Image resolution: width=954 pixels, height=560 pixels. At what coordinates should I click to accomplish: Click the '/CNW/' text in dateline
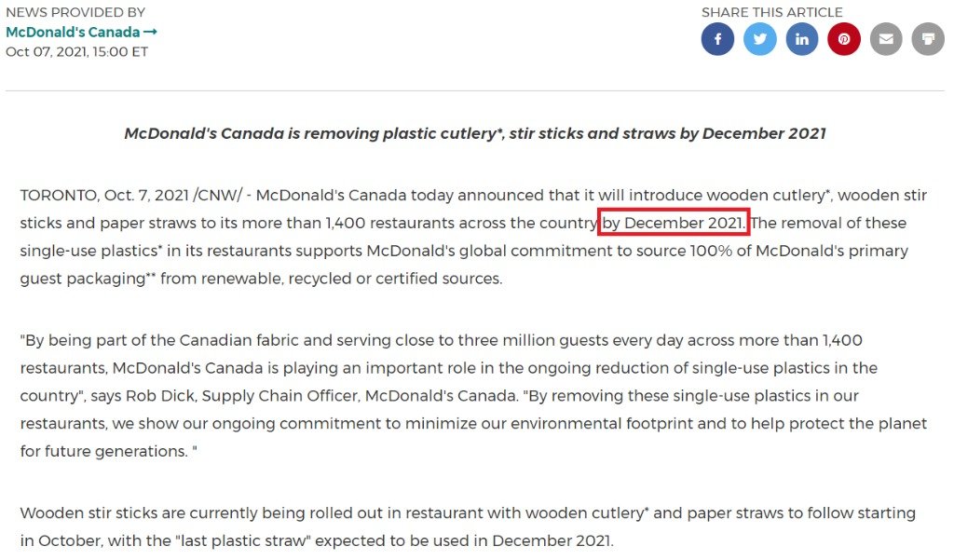217,195
